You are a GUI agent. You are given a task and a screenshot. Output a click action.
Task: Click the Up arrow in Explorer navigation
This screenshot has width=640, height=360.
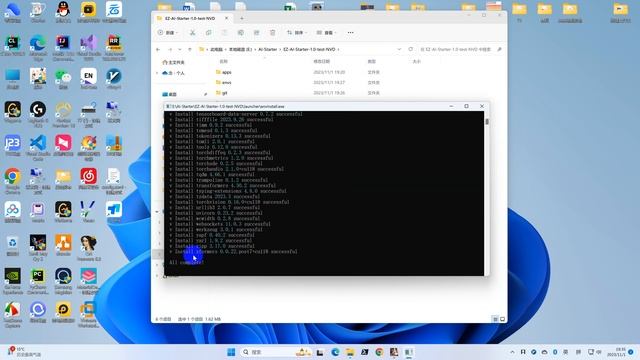coord(190,49)
